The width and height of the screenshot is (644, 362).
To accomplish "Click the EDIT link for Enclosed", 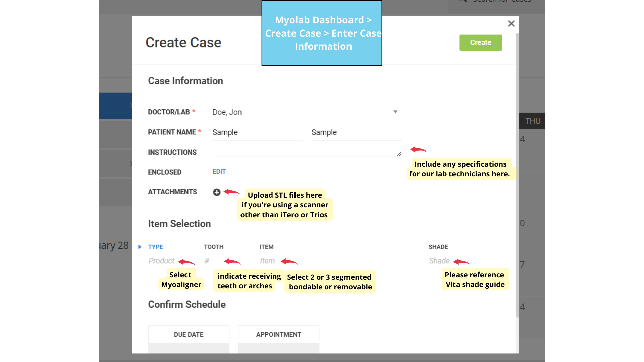I will (x=219, y=172).
